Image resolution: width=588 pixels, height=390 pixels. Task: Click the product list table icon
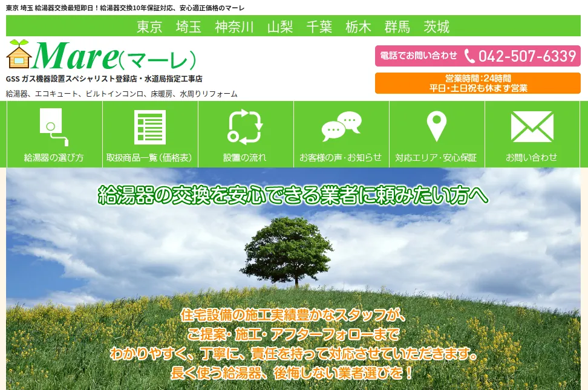(150, 127)
